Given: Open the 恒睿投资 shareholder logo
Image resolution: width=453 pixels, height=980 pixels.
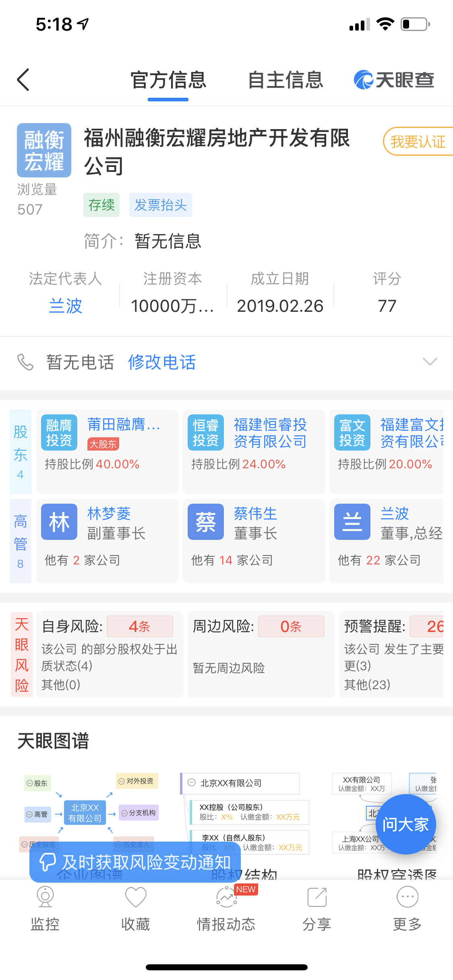Looking at the screenshot, I should [205, 432].
